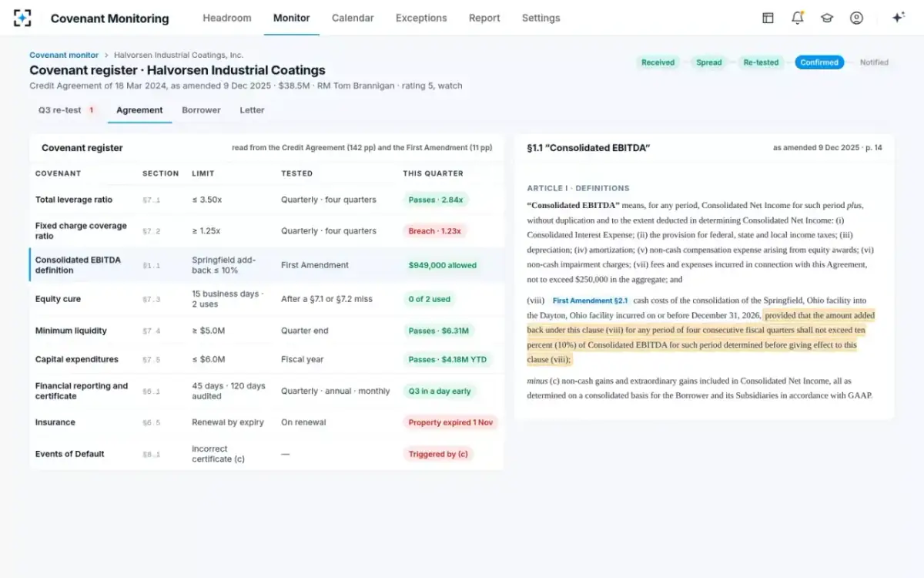
Task: Click the THIS QUARTER column header
Action: (x=433, y=173)
